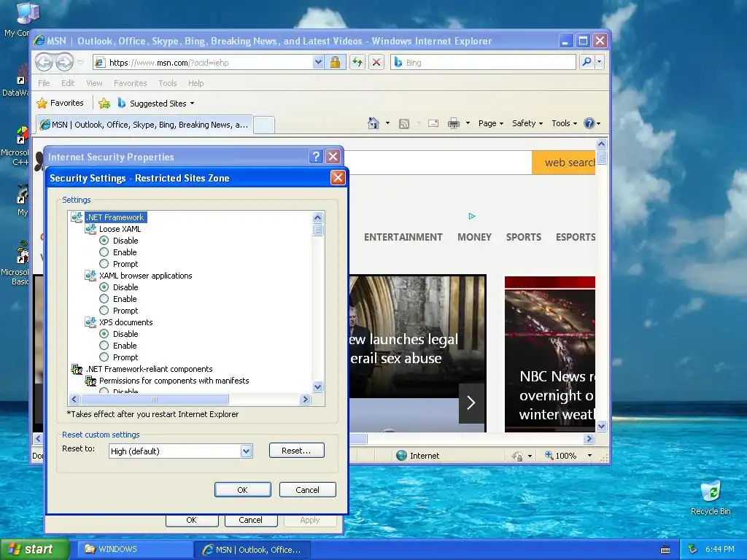Image resolution: width=747 pixels, height=560 pixels.
Task: Click the next-slide arrow on the news carousel
Action: (x=471, y=402)
